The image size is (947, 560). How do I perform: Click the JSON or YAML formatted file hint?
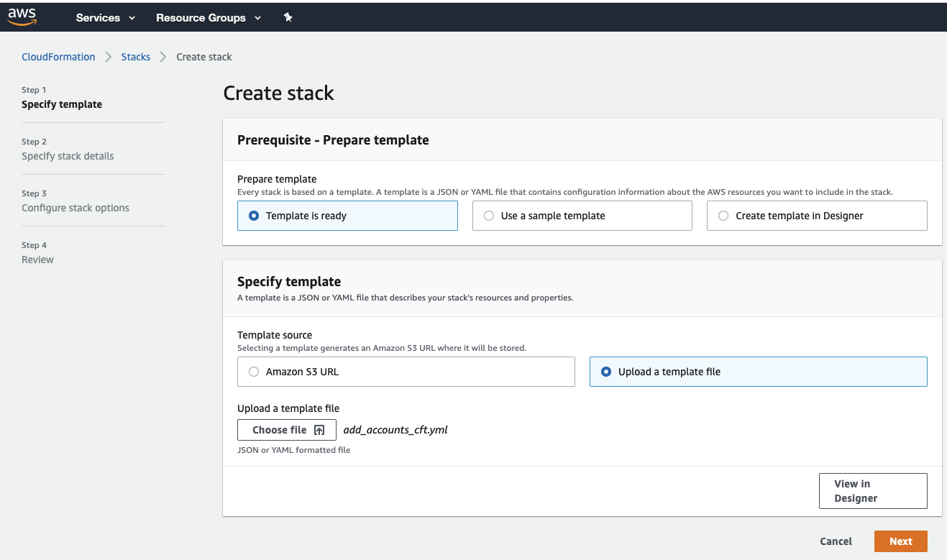click(x=294, y=450)
